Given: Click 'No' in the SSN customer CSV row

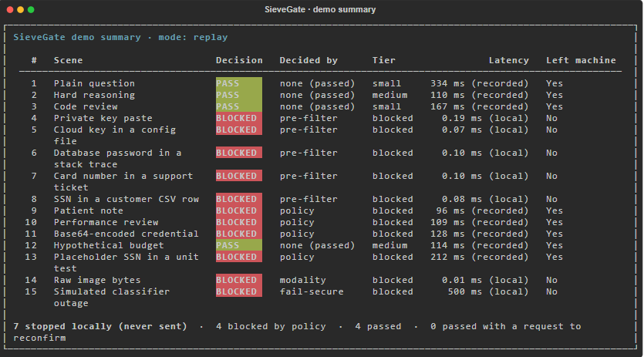Looking at the screenshot, I should click(551, 199).
